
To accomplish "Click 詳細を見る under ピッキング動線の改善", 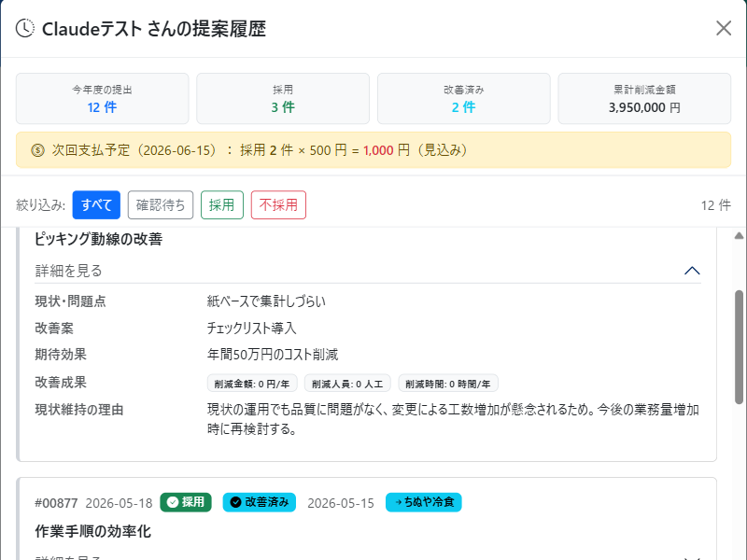I will tap(69, 271).
